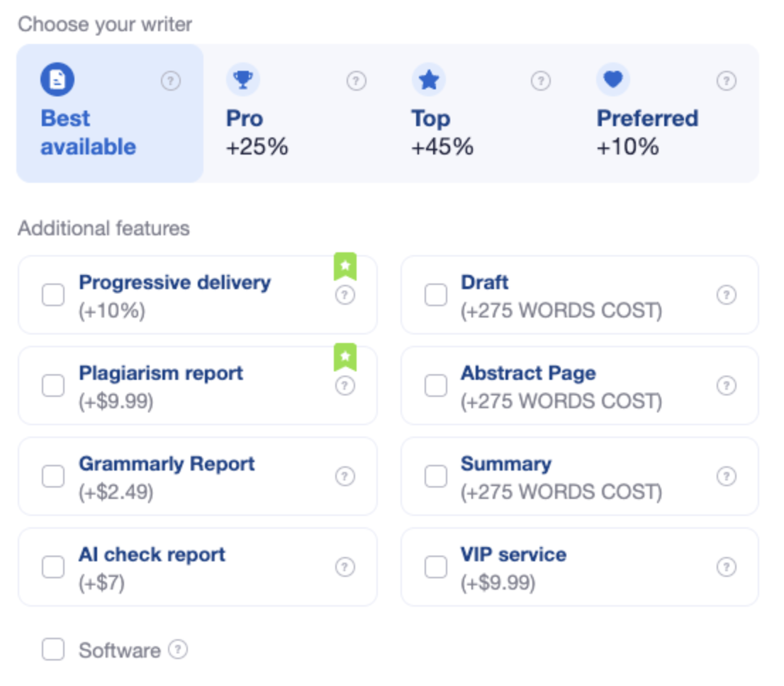
Task: Enable the Abstract Page checkbox
Action: click(x=436, y=386)
